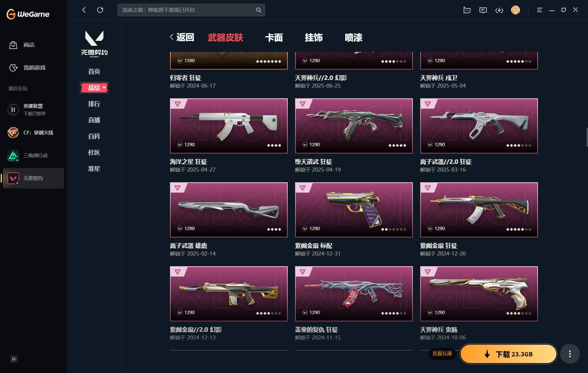
Task: Expand the 战绩 dropdown menu
Action: pyautogui.click(x=94, y=88)
